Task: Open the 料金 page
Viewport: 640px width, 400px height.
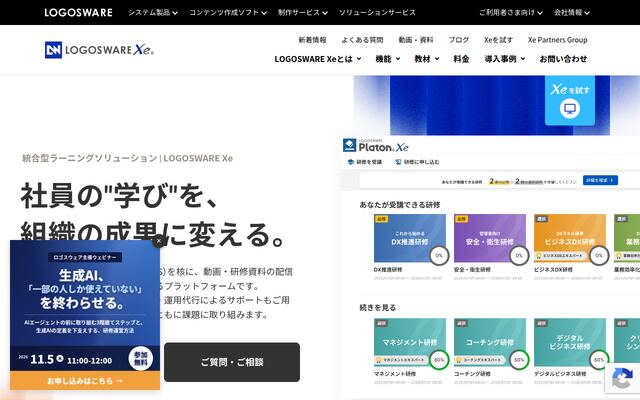Action: coord(461,59)
